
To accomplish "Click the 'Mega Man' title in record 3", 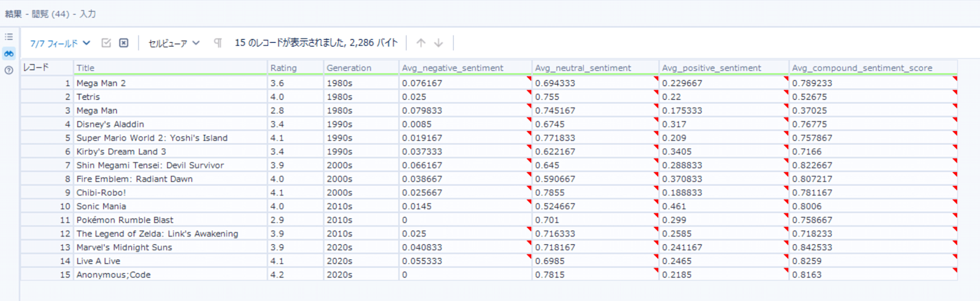I will click(171, 111).
